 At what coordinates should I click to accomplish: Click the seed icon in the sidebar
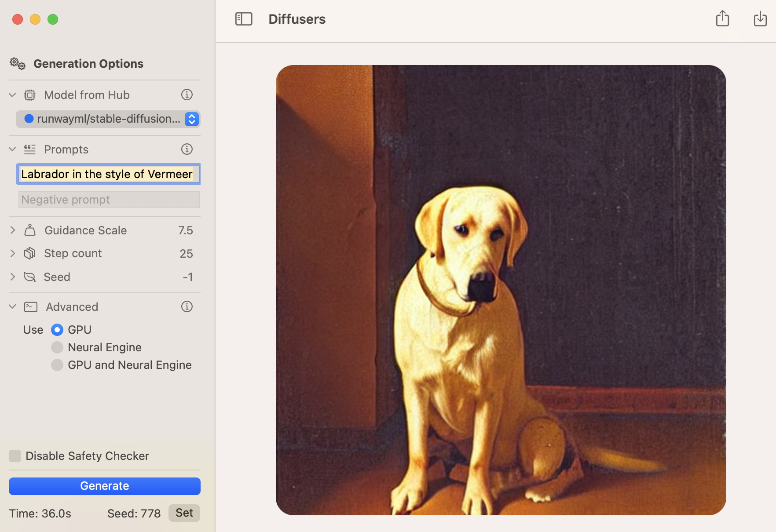pyautogui.click(x=29, y=277)
